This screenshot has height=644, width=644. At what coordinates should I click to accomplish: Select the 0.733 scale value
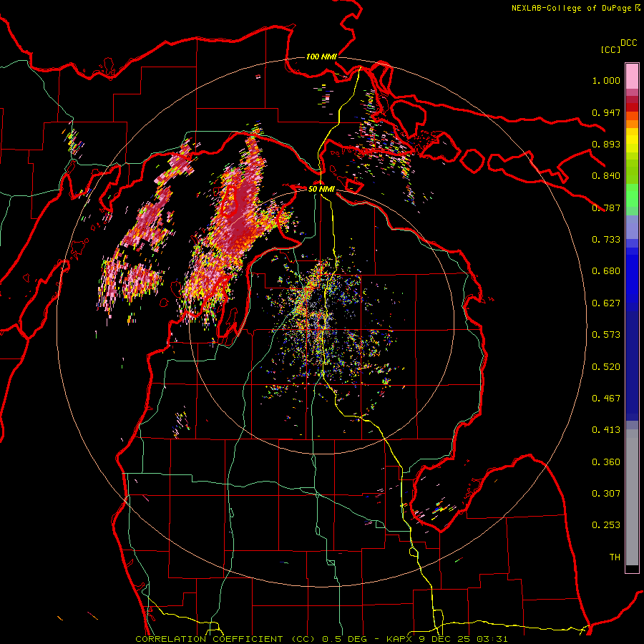pyautogui.click(x=606, y=240)
